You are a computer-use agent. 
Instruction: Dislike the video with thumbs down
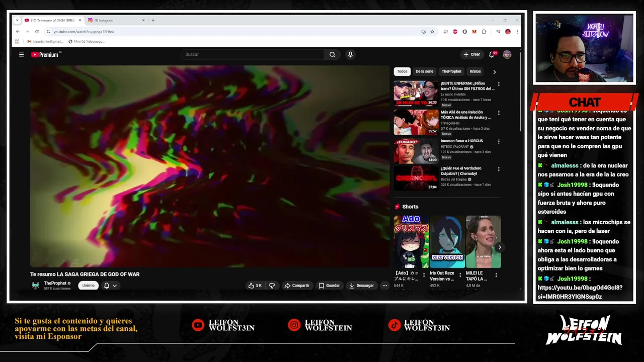click(x=272, y=286)
